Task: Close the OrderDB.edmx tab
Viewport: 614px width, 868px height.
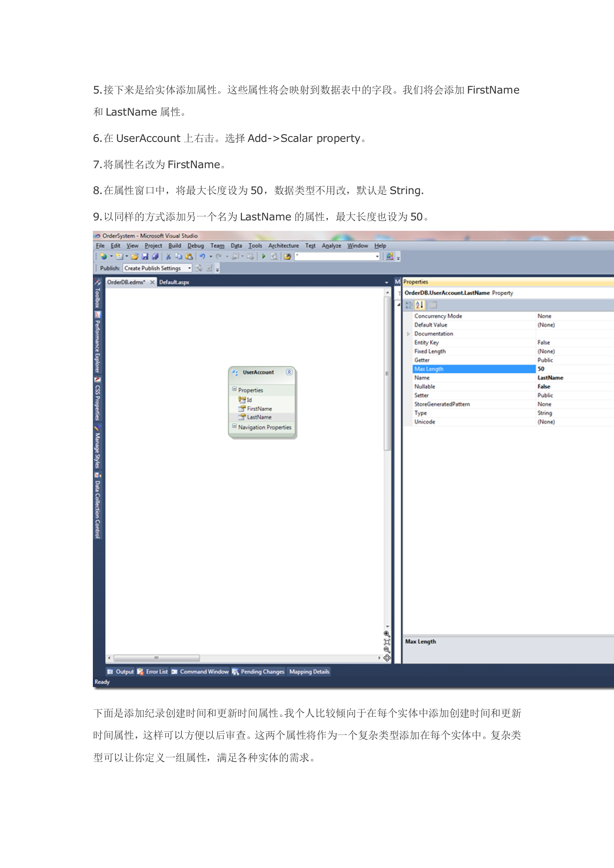Action: (152, 282)
